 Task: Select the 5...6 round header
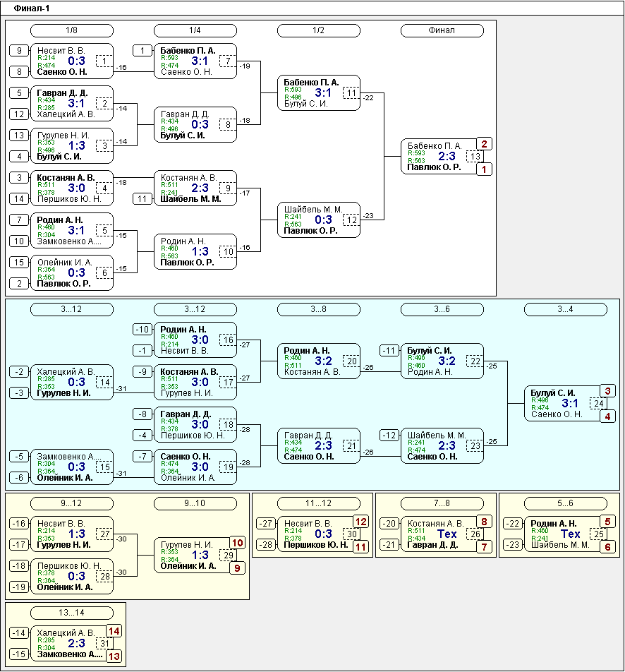(565, 503)
